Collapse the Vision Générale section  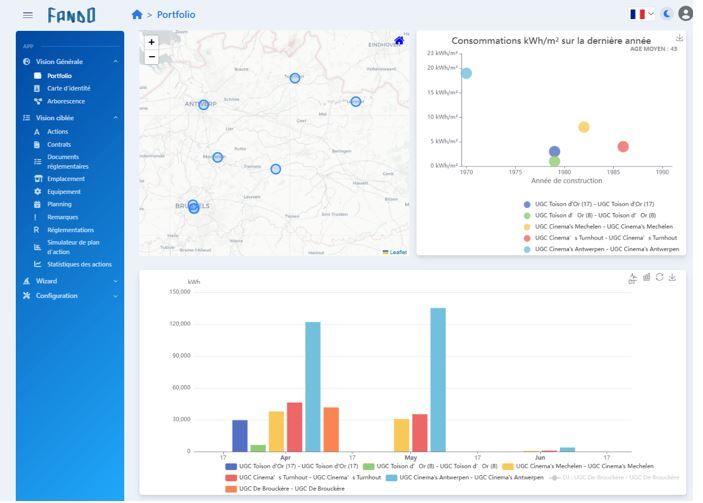tap(70, 61)
